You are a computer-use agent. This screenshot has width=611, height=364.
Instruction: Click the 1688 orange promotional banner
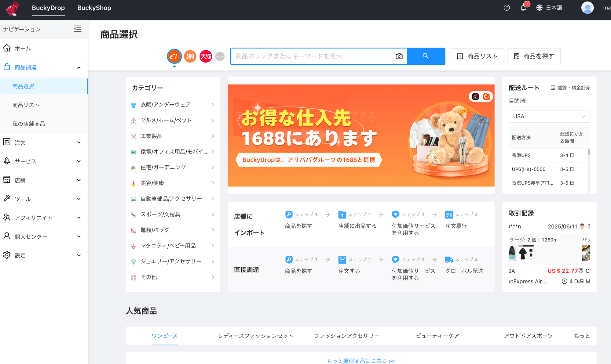(x=361, y=135)
